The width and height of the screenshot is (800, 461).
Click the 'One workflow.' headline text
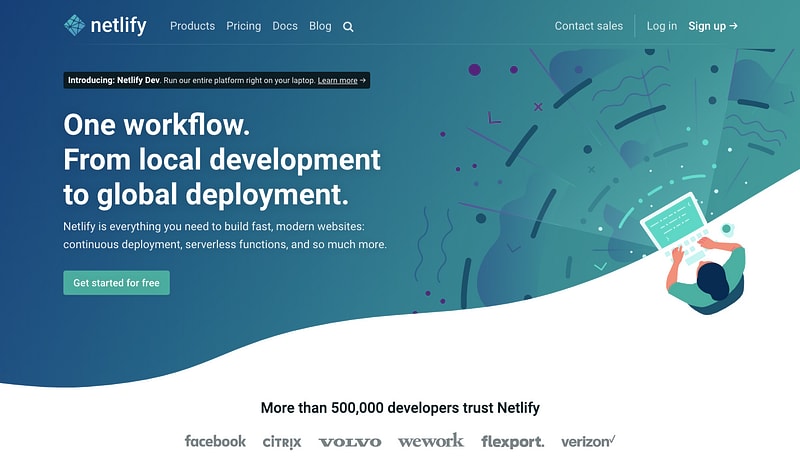click(157, 125)
